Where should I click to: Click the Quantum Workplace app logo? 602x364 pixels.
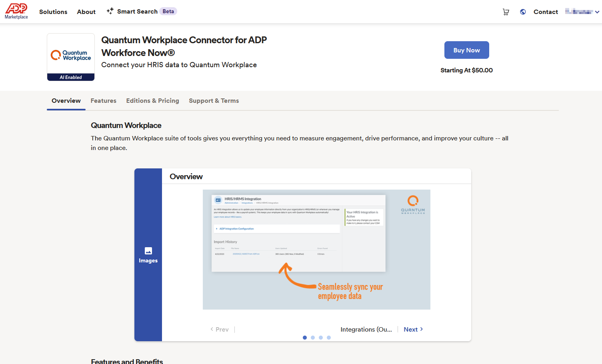coord(71,55)
